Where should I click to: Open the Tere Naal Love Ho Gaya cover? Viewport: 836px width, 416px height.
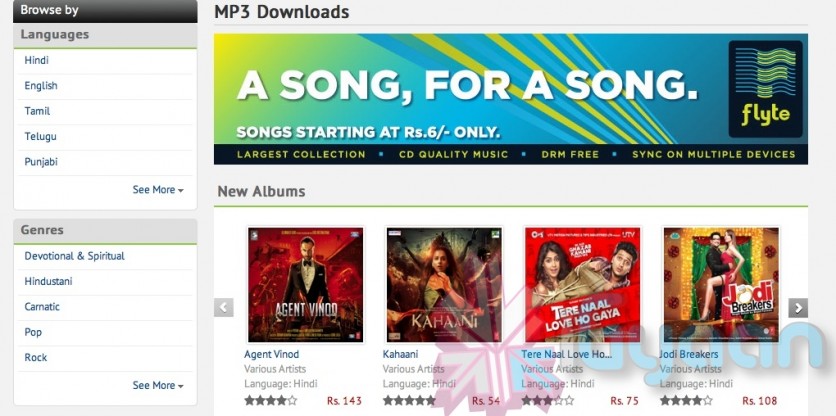(x=582, y=285)
